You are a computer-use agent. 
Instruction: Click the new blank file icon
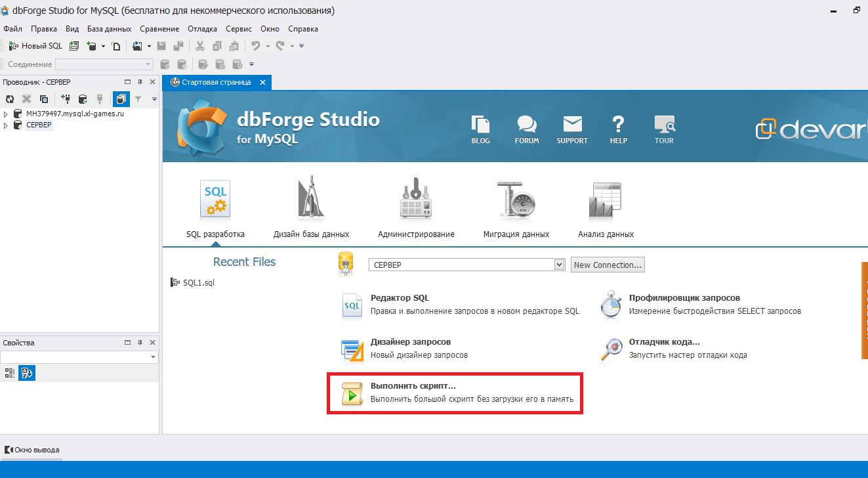point(116,46)
